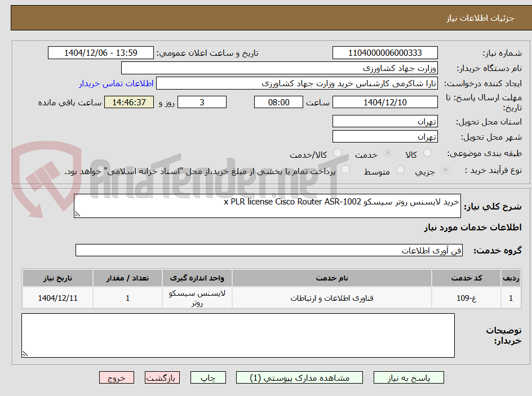
Task: Click the نام دستگاه خریدار field
Action: 279,68
